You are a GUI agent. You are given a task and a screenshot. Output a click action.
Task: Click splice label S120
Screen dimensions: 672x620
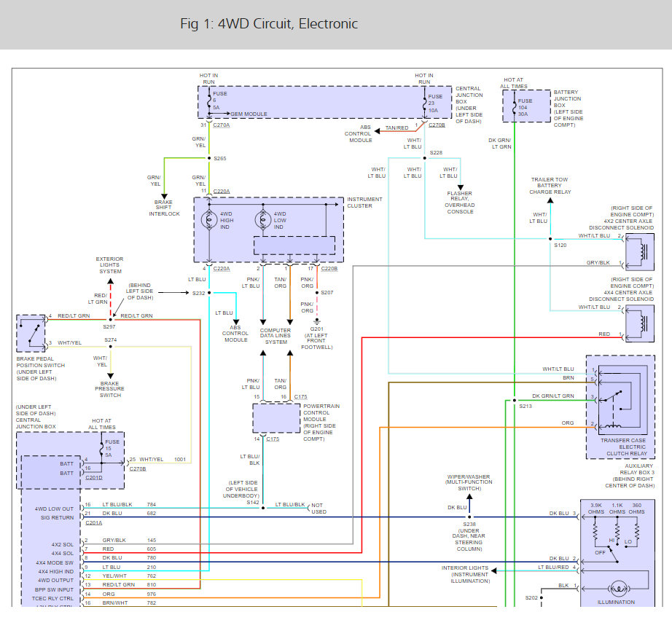(x=560, y=246)
